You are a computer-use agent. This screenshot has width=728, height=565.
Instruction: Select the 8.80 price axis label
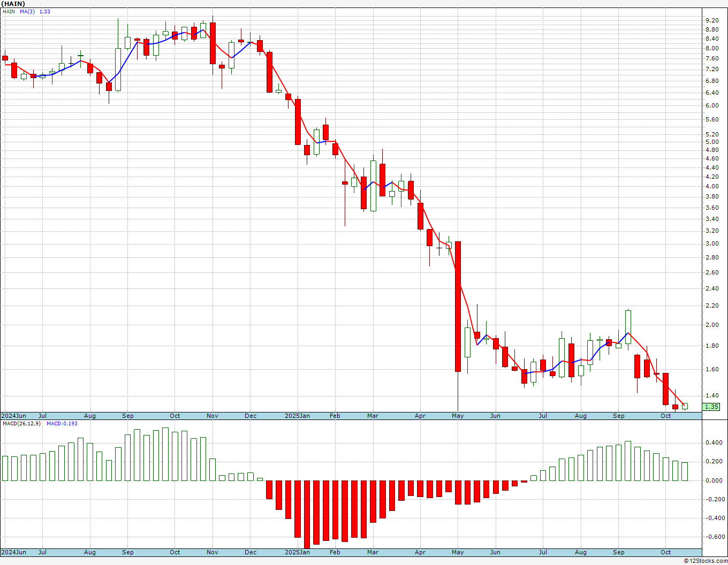(x=712, y=29)
